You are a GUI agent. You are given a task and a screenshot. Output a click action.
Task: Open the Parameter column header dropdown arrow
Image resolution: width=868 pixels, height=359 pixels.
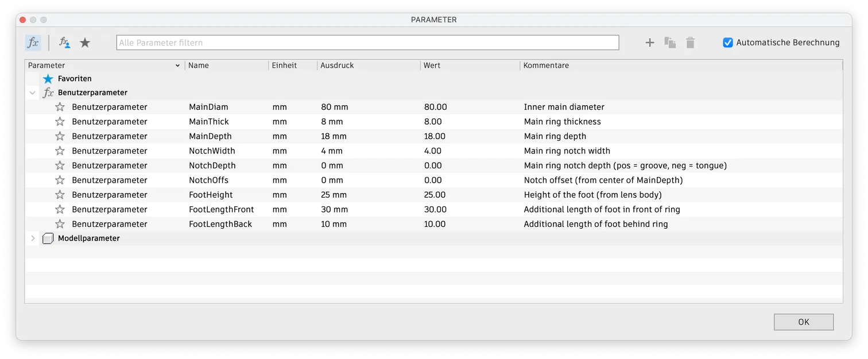click(x=177, y=65)
